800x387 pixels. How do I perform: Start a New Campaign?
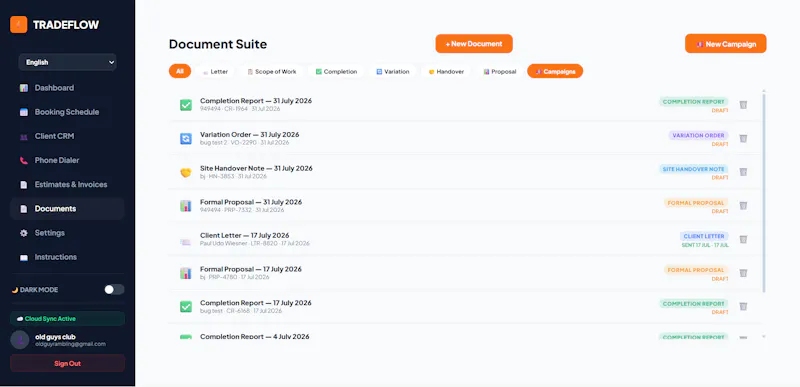[726, 44]
